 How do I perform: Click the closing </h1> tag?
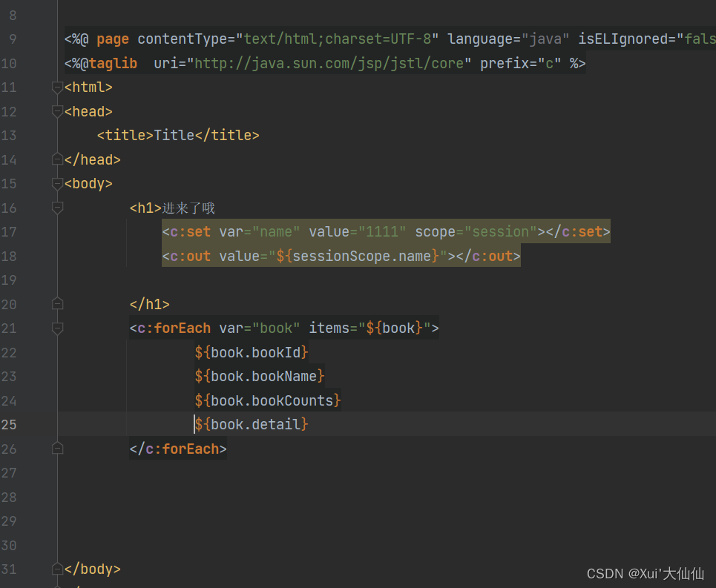[x=150, y=304]
